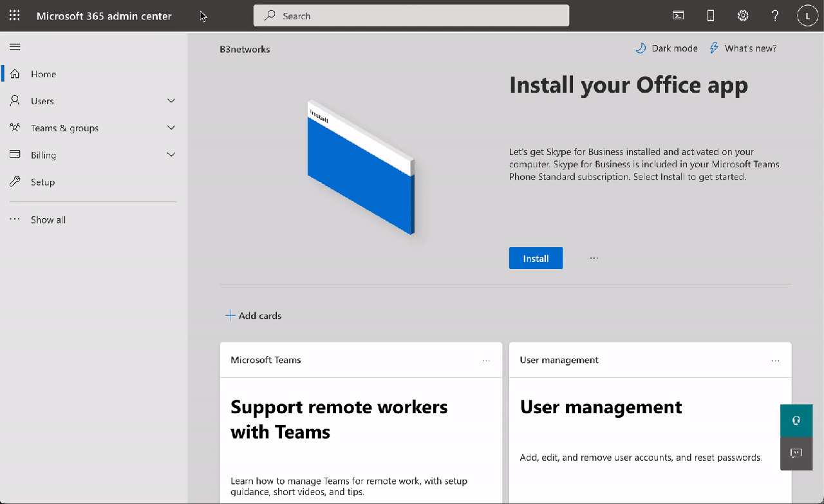Click the mobile app phone icon
824x504 pixels.
[711, 15]
